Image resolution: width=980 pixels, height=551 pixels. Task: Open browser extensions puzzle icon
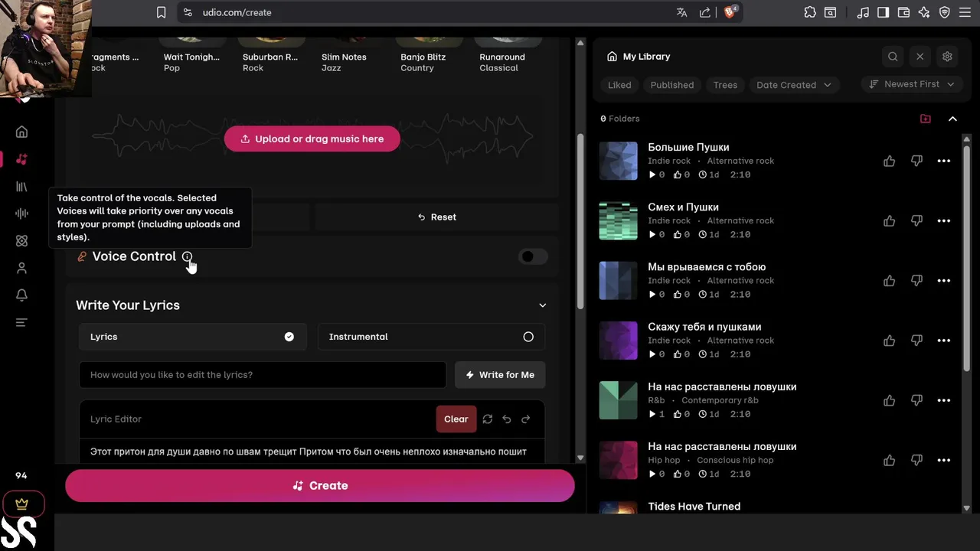(810, 12)
